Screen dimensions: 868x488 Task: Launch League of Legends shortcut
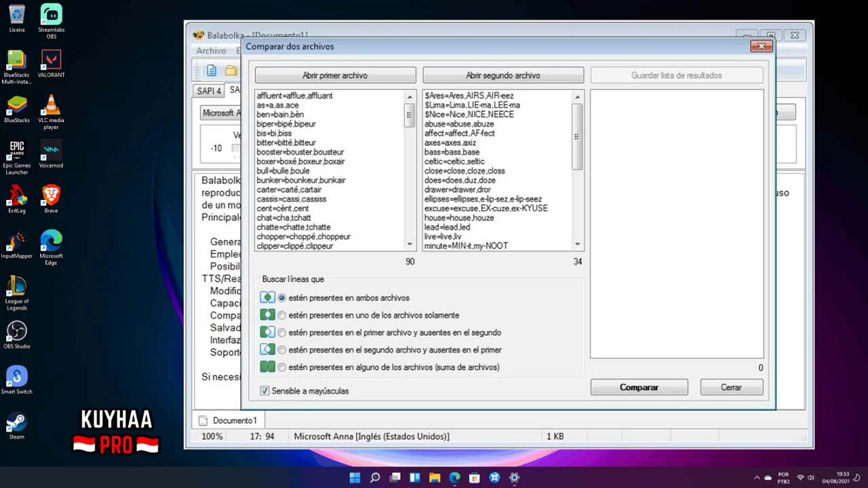point(17,293)
